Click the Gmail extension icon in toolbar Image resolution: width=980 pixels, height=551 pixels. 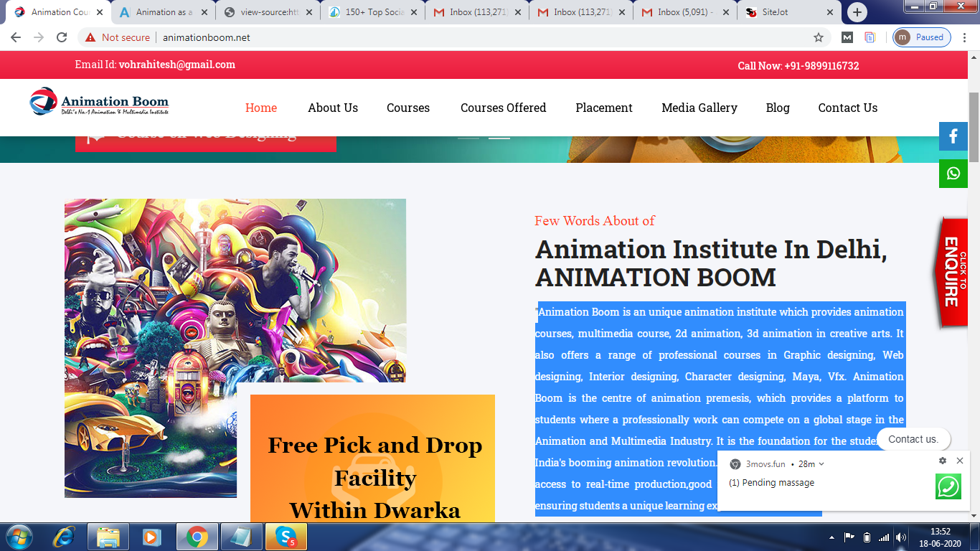[847, 37]
